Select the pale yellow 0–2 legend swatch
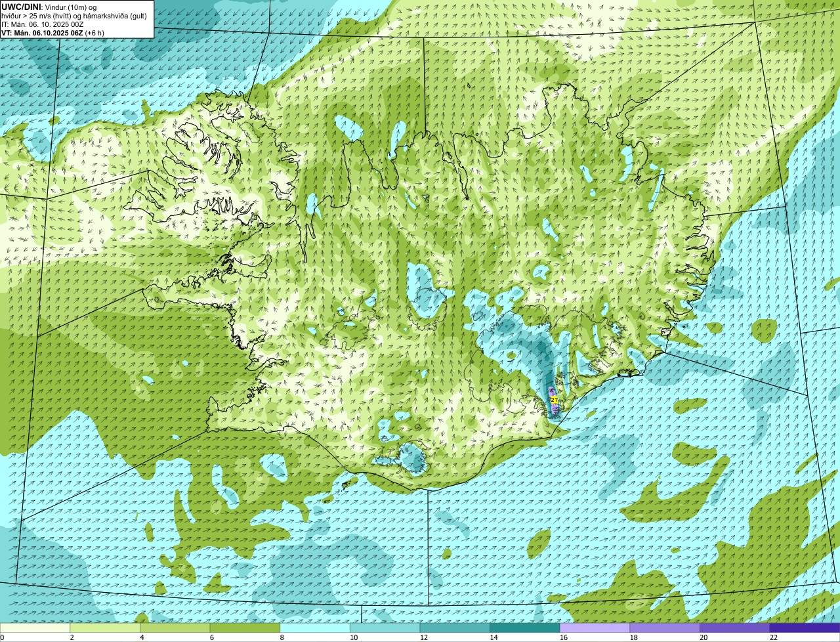 35,628
